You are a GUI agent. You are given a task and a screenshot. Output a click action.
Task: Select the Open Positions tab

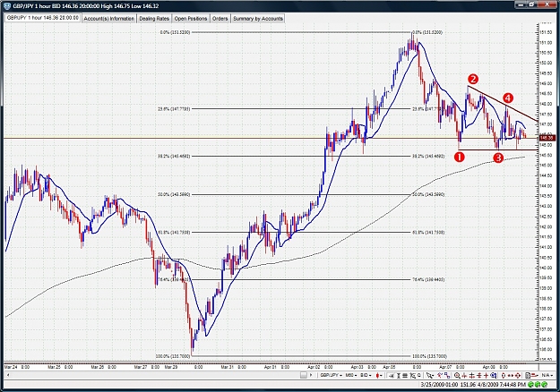tap(190, 19)
